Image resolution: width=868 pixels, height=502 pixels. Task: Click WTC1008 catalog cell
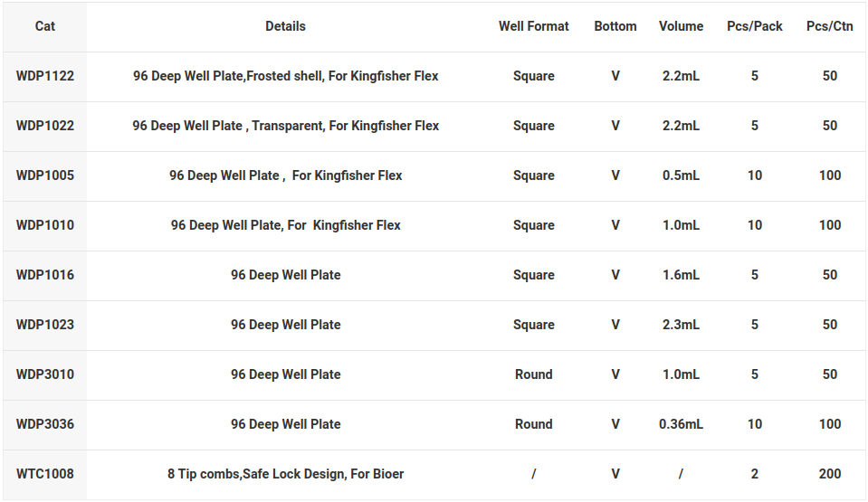pyautogui.click(x=45, y=474)
